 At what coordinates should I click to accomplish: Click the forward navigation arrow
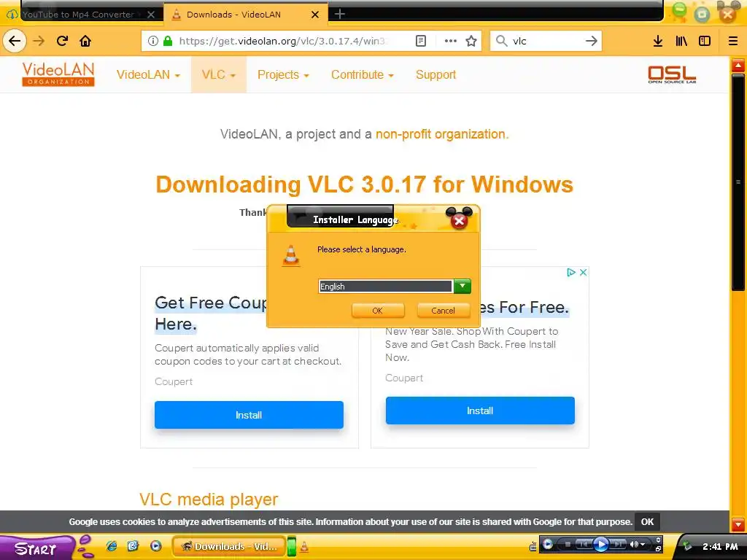[x=39, y=41]
